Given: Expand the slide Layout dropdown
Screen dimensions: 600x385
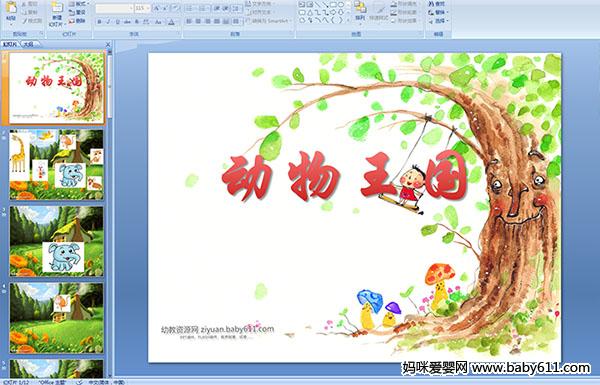Looking at the screenshot, I should pos(79,4).
